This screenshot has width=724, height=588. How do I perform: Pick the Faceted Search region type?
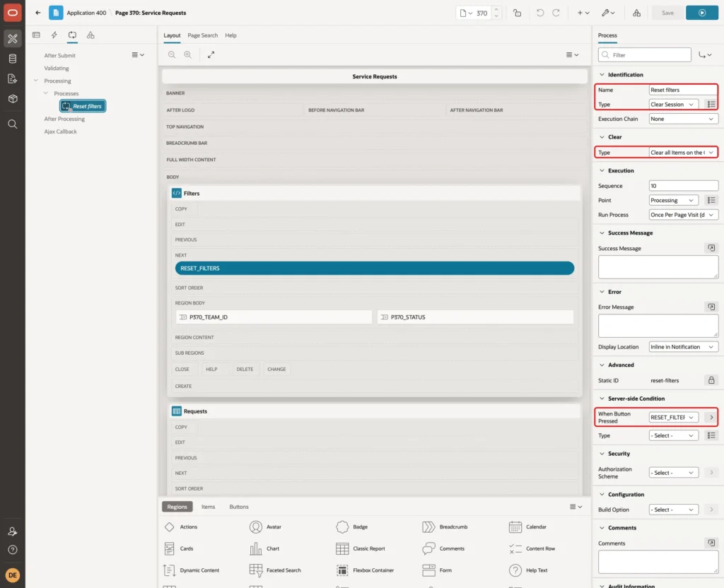pyautogui.click(x=275, y=570)
